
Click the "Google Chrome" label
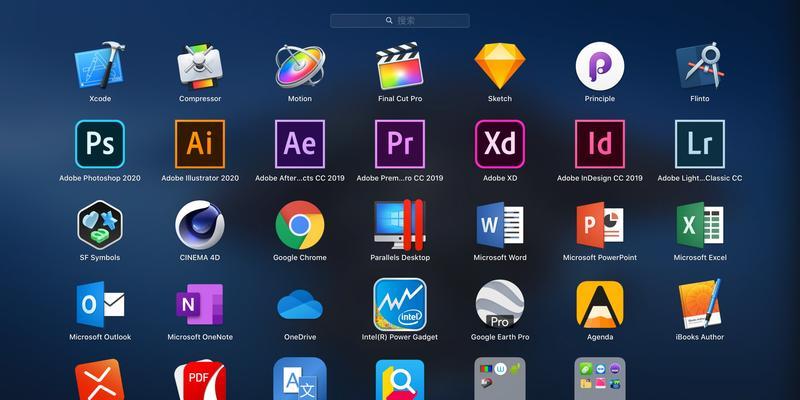point(300,258)
